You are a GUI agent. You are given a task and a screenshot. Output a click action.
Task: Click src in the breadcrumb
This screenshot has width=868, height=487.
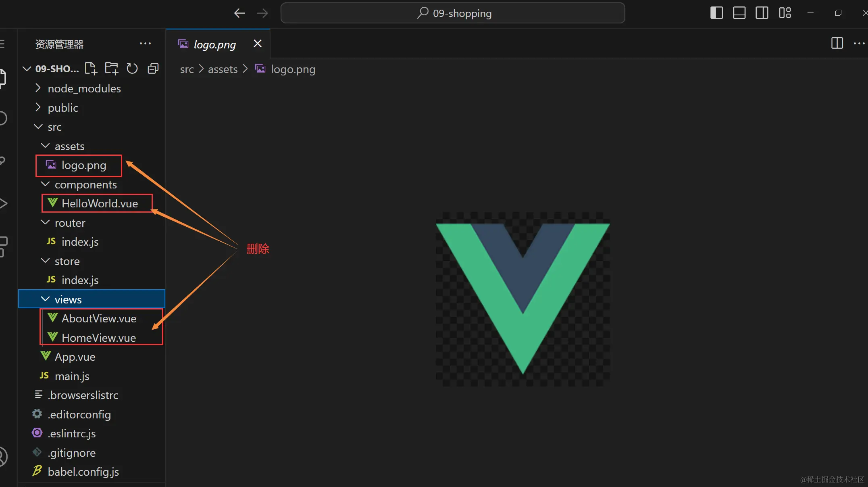[x=187, y=69]
